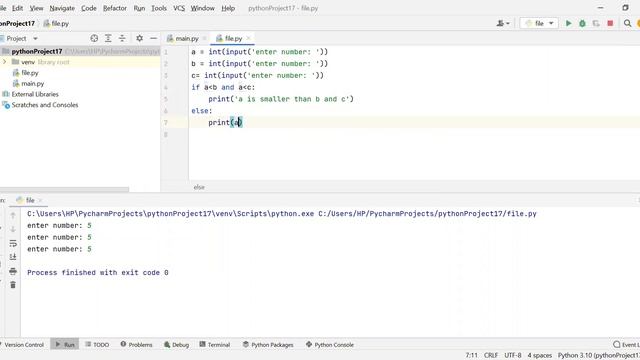This screenshot has width=640, height=360.
Task: Toggle soft-wrap in Run console
Action: tap(13, 243)
